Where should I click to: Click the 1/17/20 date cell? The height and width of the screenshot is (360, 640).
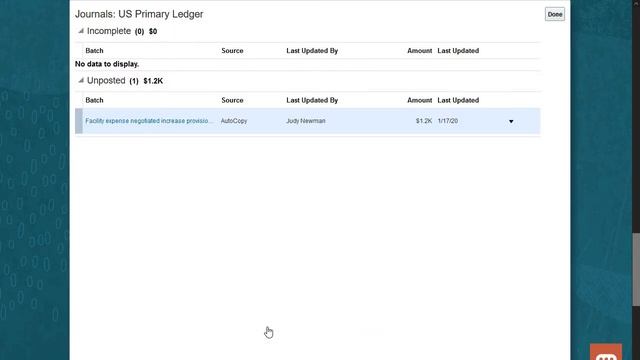coord(448,121)
